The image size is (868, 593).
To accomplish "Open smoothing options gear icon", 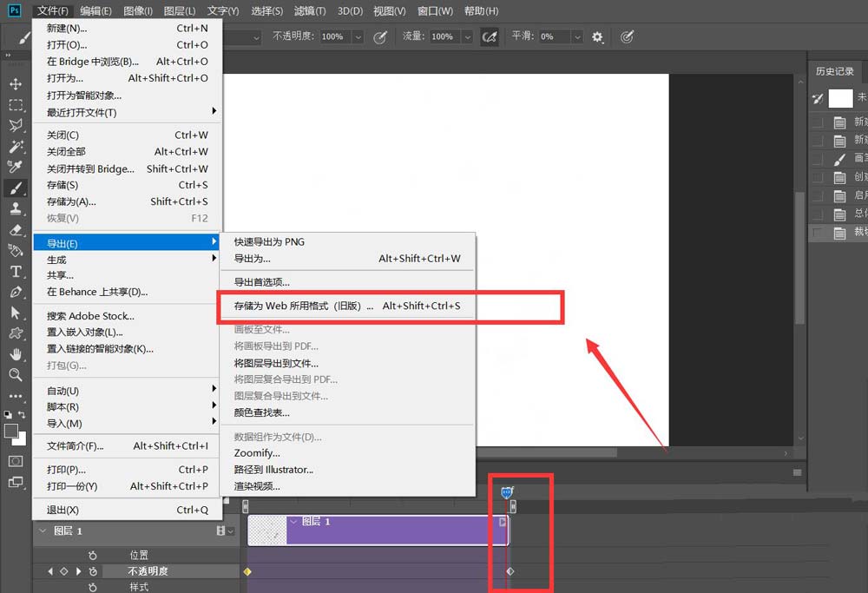I will click(597, 37).
